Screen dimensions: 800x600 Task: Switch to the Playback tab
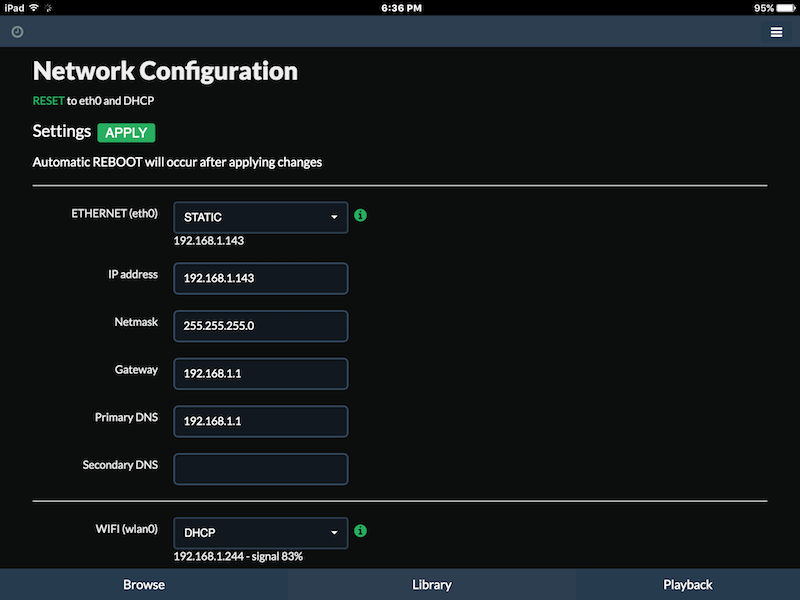coord(688,585)
